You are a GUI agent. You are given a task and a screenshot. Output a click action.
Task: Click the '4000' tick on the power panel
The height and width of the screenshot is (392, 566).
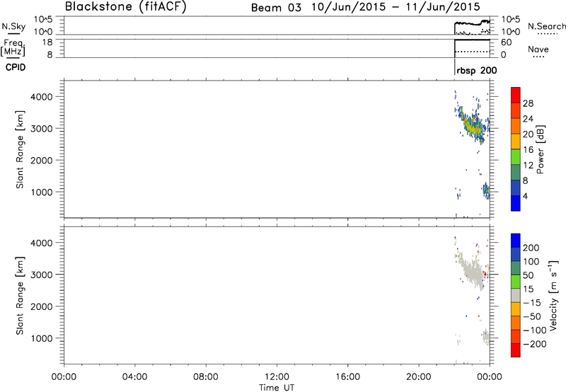click(42, 97)
